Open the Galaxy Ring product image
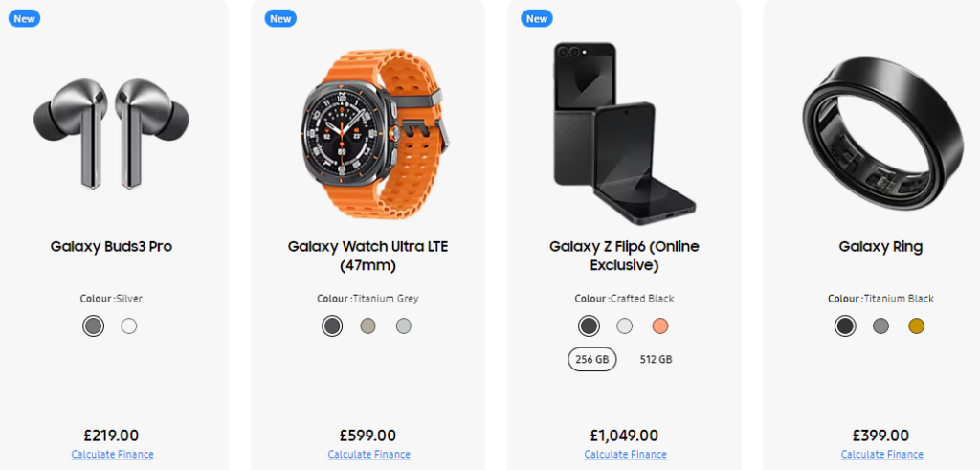 click(x=880, y=126)
